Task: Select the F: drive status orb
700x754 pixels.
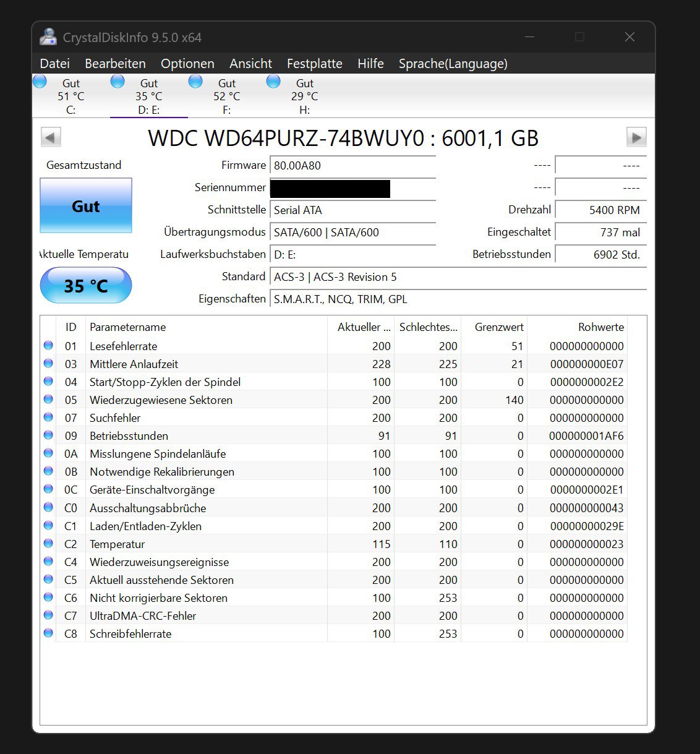Action: (195, 82)
